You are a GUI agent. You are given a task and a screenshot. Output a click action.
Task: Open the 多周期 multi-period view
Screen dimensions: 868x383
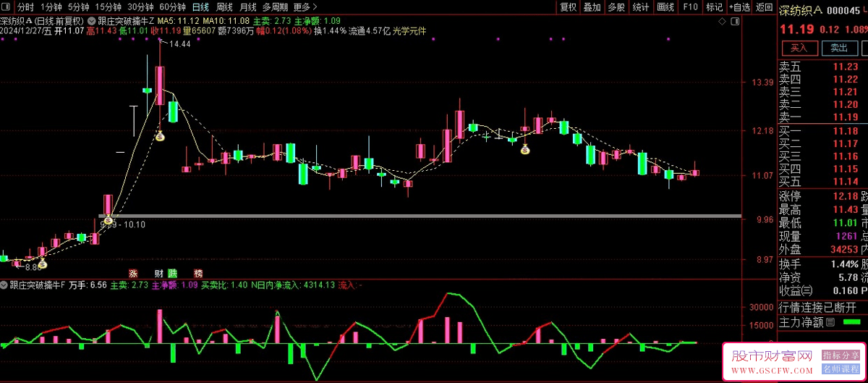275,7
